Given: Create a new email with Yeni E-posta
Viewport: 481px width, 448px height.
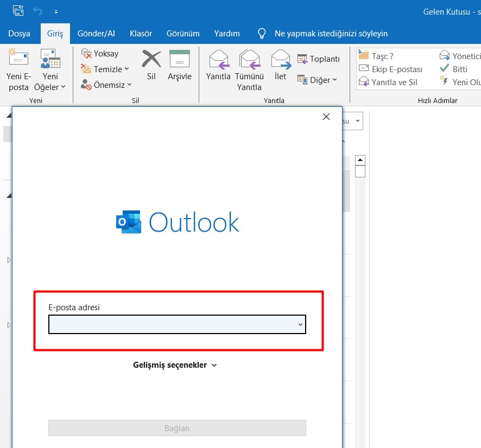Looking at the screenshot, I should (x=18, y=67).
